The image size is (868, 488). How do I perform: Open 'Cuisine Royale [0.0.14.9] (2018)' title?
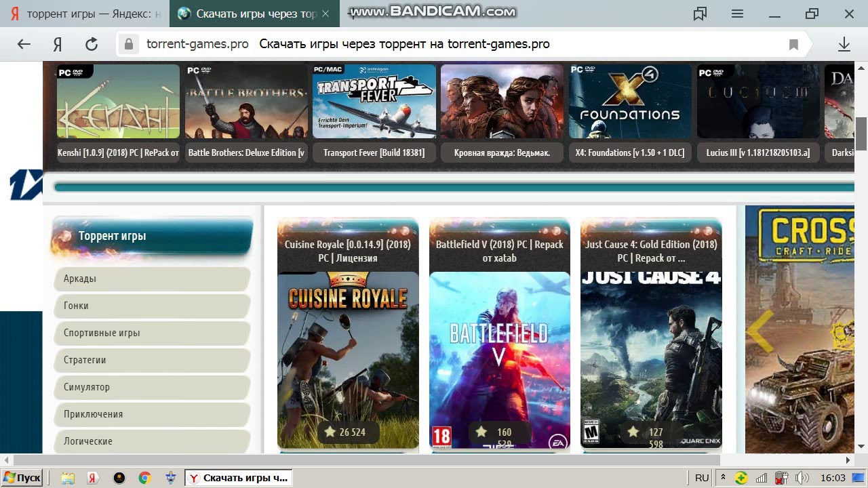[348, 251]
